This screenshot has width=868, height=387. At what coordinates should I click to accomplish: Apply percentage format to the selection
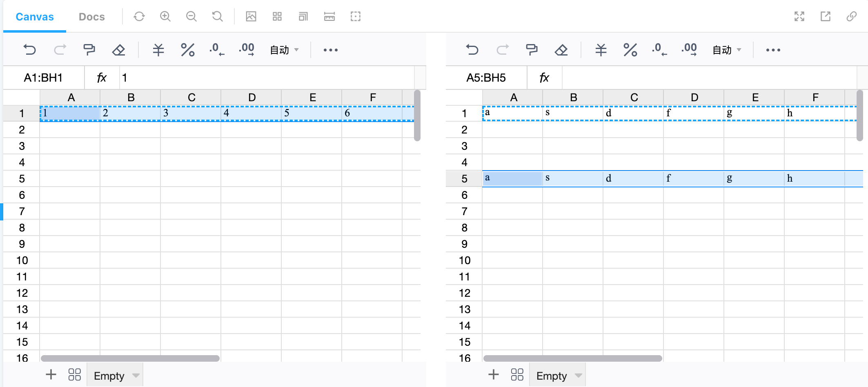point(187,49)
